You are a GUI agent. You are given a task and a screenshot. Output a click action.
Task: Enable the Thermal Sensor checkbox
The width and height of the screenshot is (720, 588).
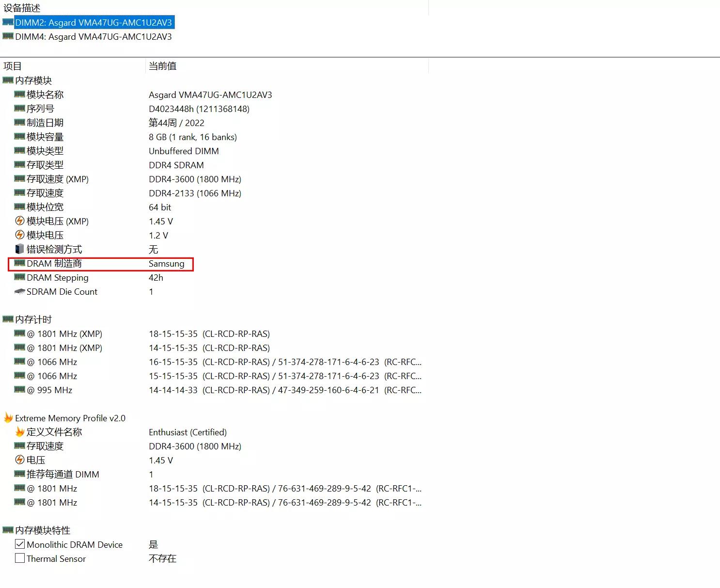click(x=19, y=558)
